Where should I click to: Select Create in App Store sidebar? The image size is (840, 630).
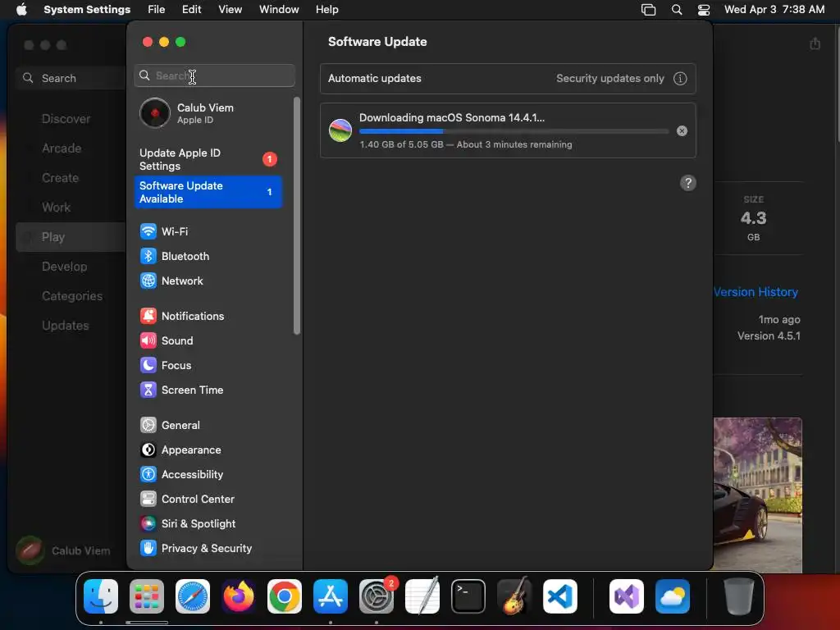[x=61, y=178]
